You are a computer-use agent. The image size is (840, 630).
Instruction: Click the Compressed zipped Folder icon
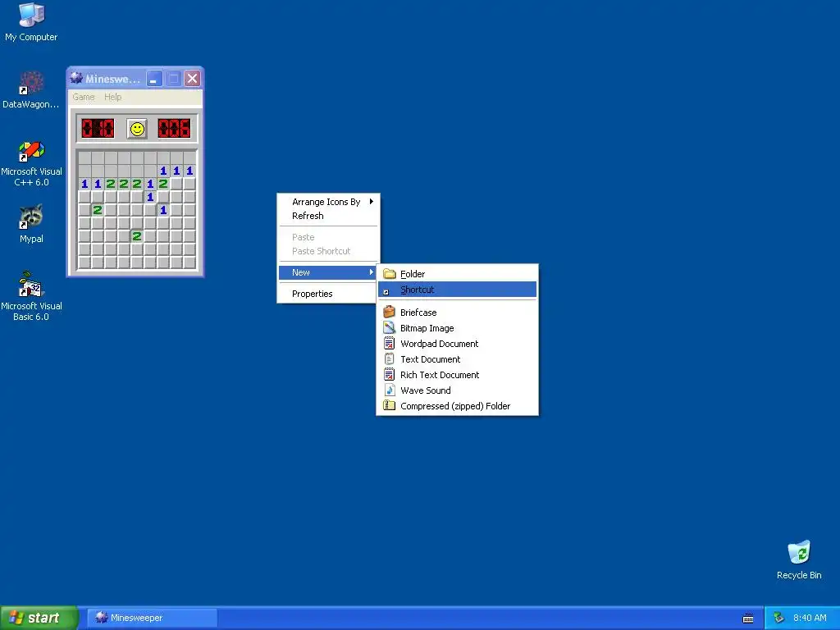[x=390, y=405]
